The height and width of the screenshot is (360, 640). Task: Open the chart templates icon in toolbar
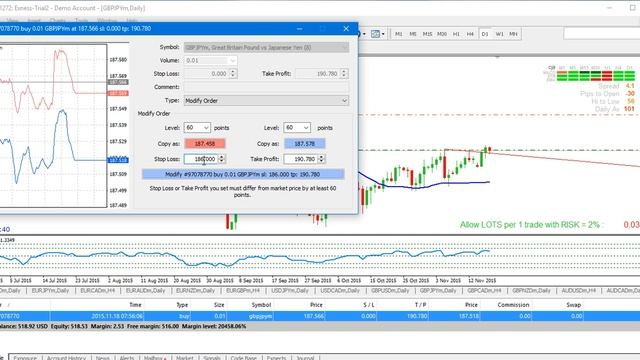pyautogui.click(x=377, y=34)
